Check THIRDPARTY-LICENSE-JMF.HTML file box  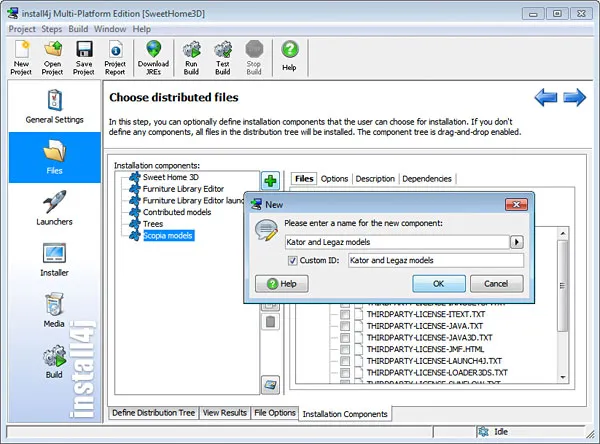pos(345,349)
